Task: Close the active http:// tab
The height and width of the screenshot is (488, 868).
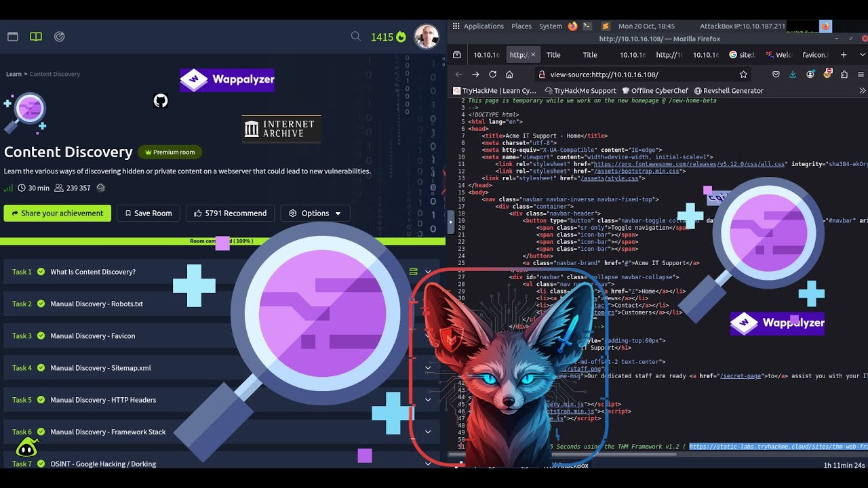Action: coord(533,55)
